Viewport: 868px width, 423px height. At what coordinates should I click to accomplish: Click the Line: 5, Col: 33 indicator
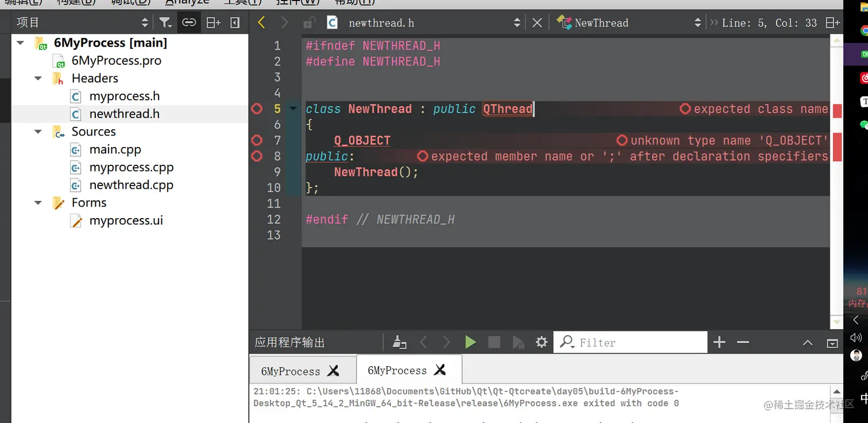click(769, 23)
